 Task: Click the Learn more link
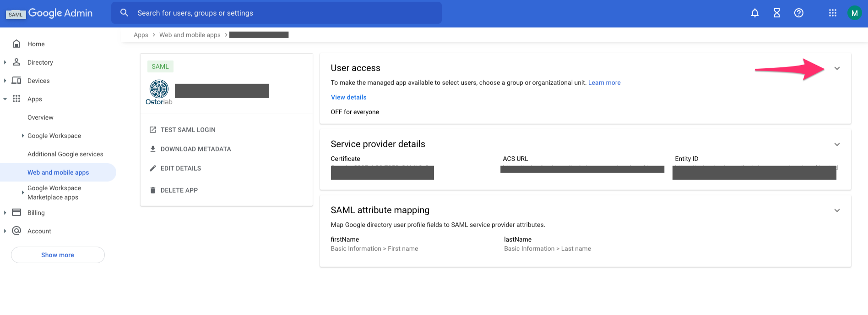[x=604, y=83]
